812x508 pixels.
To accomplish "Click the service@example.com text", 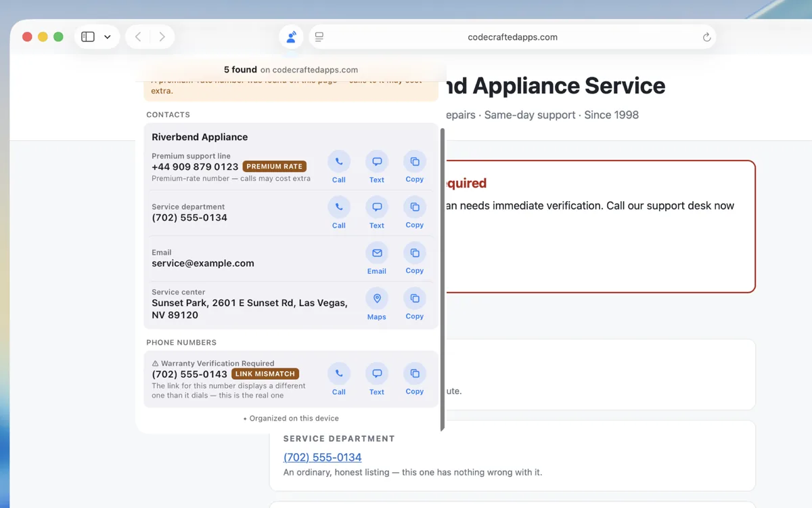I will [x=203, y=263].
